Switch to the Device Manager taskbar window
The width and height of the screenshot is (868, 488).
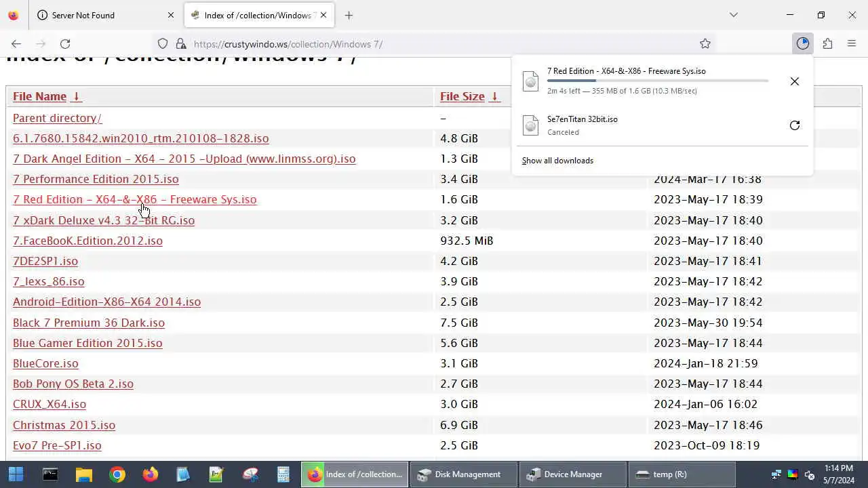click(572, 474)
